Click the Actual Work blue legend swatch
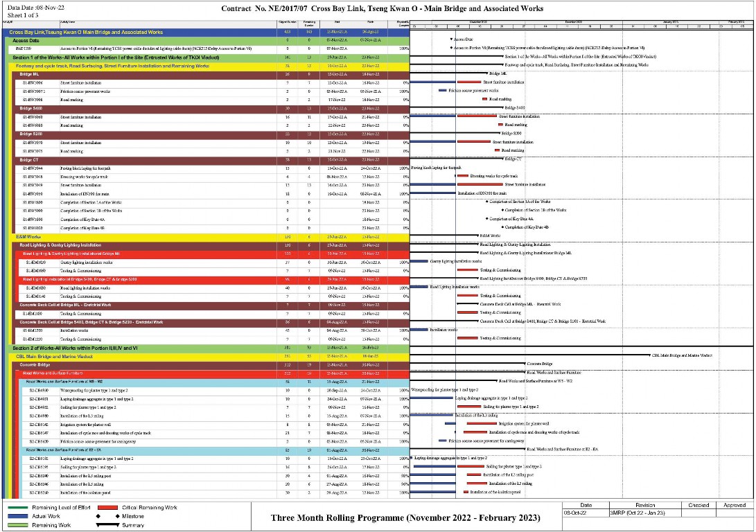The image size is (756, 532). (18, 516)
